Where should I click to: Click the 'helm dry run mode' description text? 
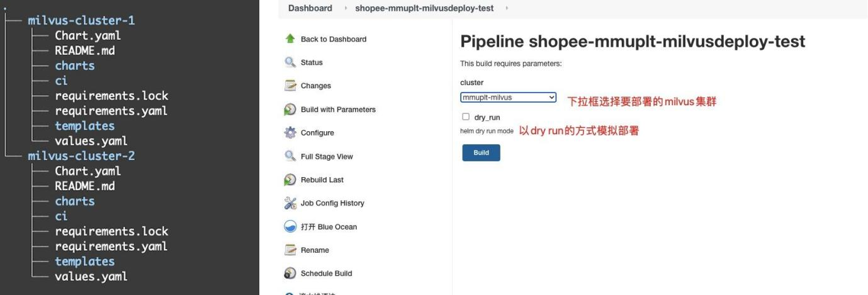(487, 131)
